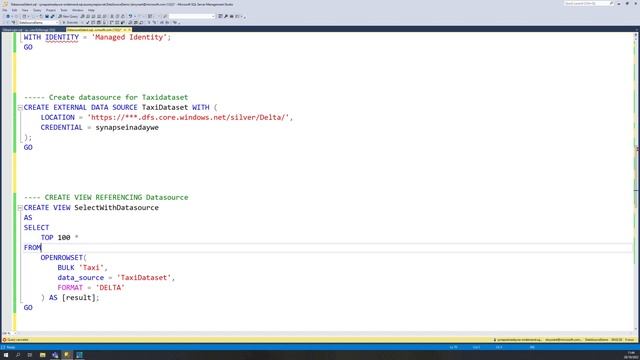Open the available databases dropdown showing DatasourceDemo
This screenshot has width=640, height=360.
(38, 22)
